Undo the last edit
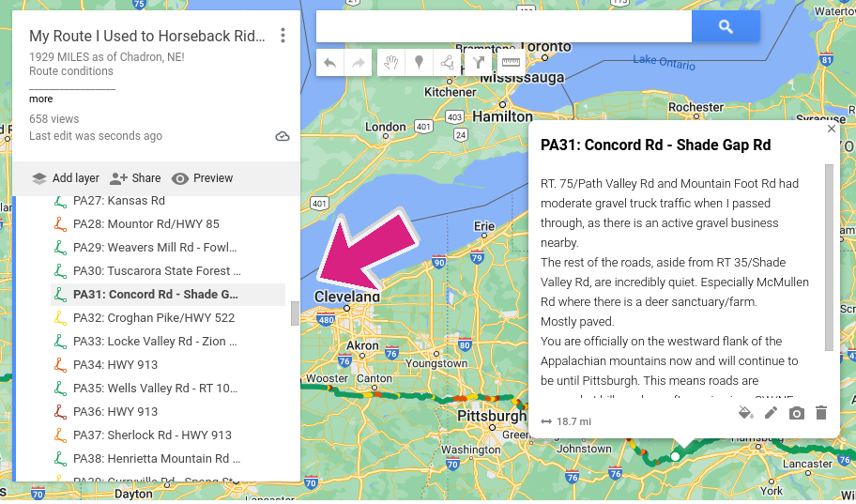The width and height of the screenshot is (856, 504). click(329, 63)
